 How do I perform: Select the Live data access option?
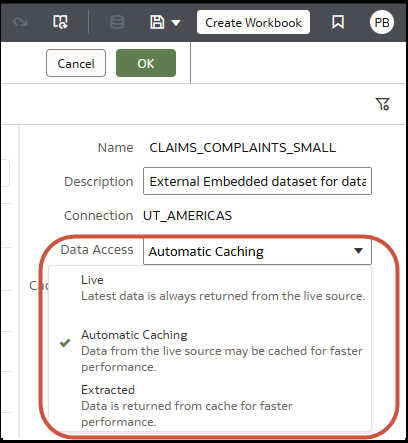pyautogui.click(x=210, y=288)
